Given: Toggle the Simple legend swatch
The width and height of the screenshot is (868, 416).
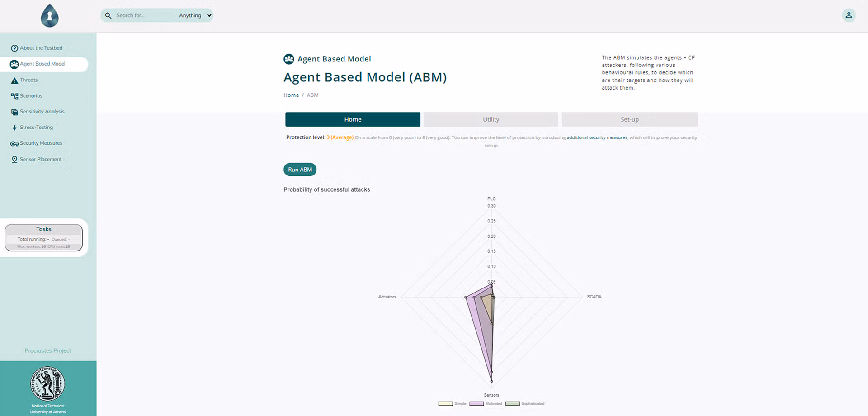Looking at the screenshot, I should [445, 404].
